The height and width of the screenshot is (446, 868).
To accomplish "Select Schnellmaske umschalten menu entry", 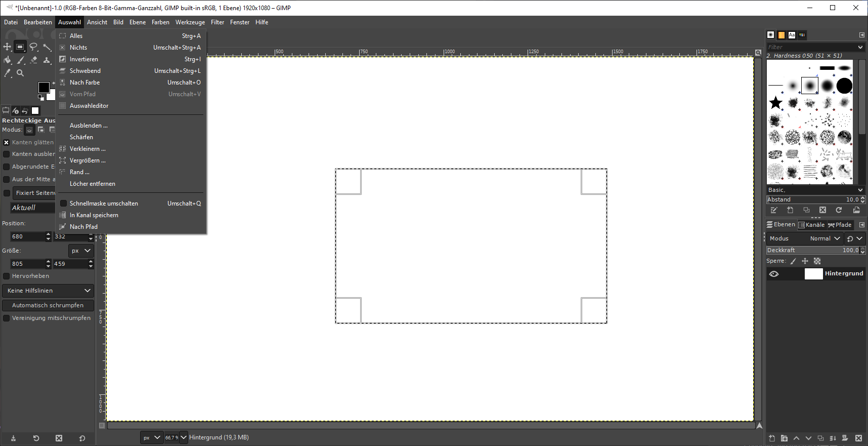I will point(104,204).
